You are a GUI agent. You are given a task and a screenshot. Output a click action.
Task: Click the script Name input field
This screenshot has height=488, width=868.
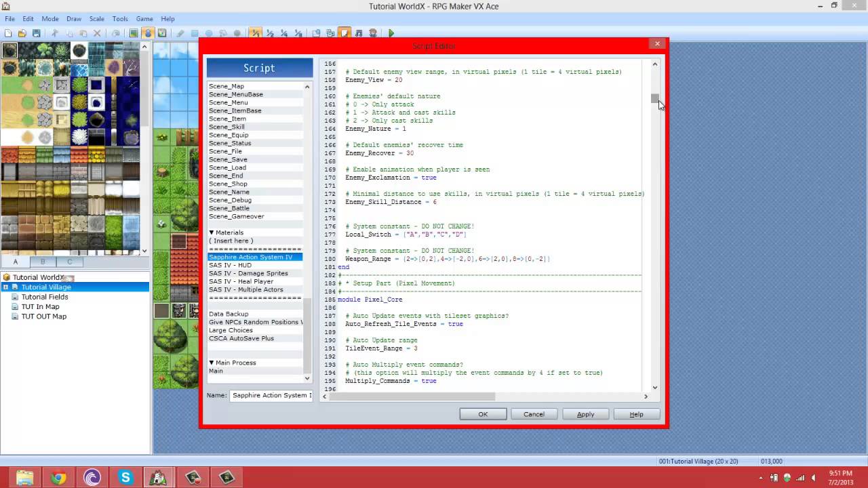coord(271,395)
